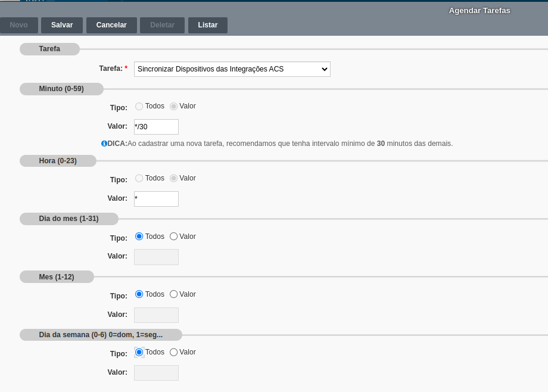Choose Valor for Dia da semana
The image size is (548, 392).
click(174, 352)
